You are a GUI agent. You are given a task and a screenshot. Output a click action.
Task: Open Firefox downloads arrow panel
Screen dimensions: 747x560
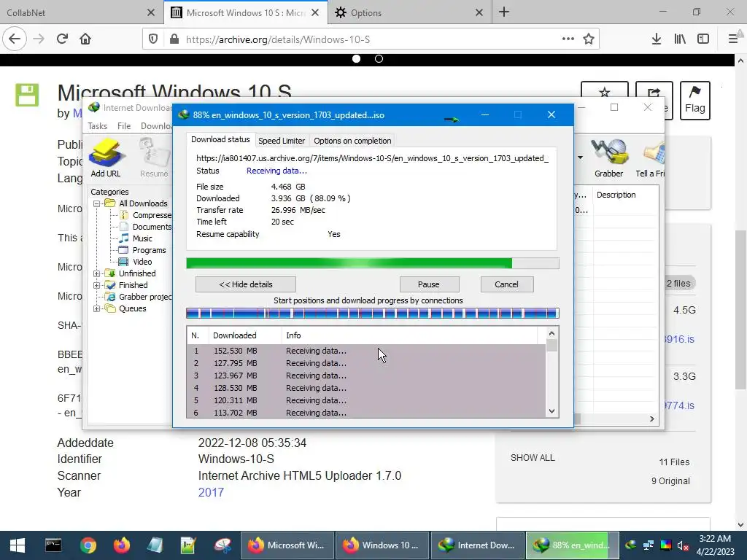[656, 39]
